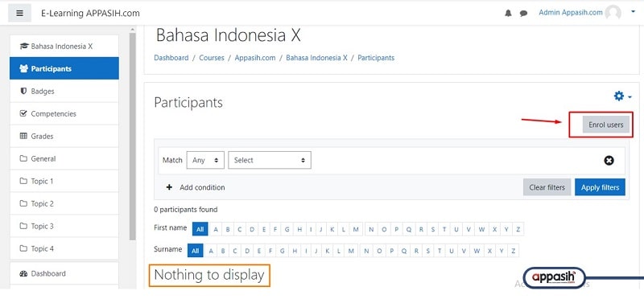Filter Surname by letter W
The image size is (644, 299).
[x=477, y=251]
